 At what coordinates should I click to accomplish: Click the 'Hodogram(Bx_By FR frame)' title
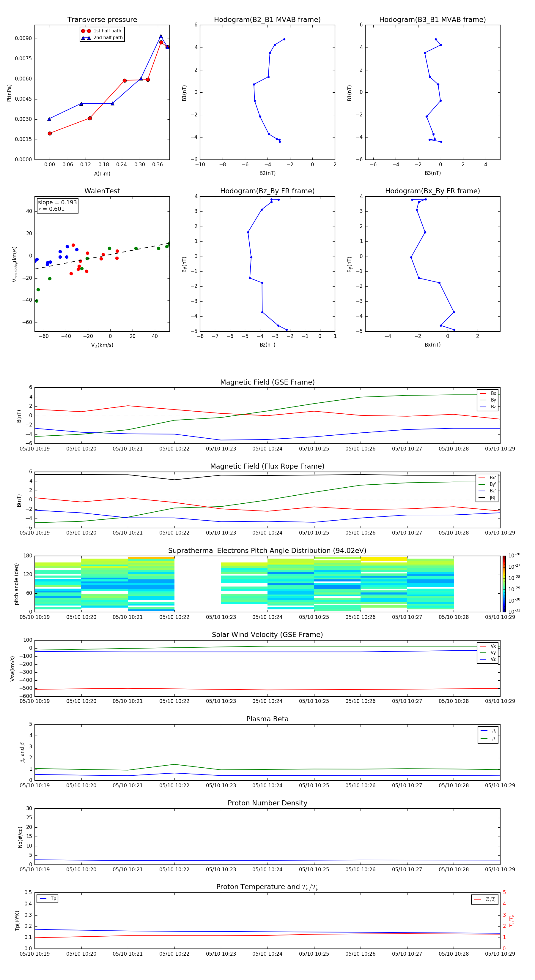pos(432,191)
